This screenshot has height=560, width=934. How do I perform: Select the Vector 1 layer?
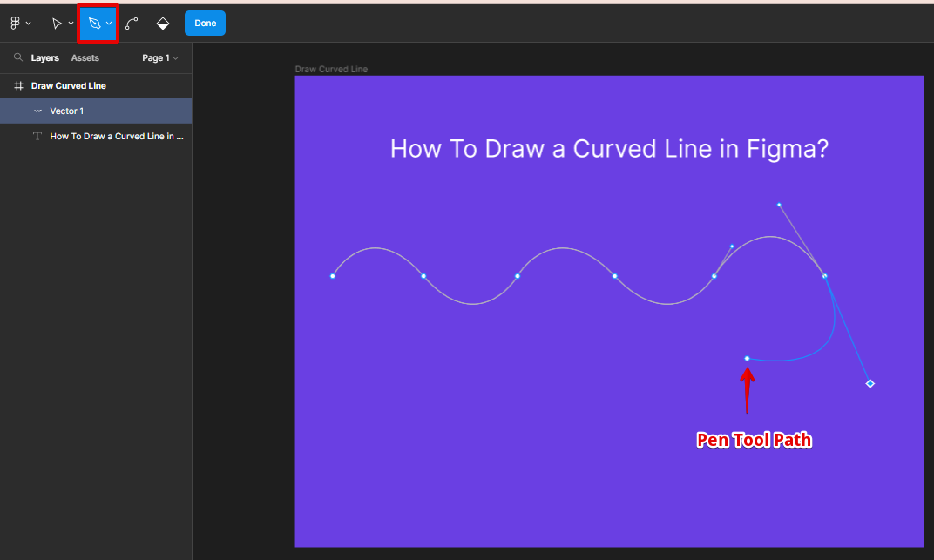click(67, 111)
